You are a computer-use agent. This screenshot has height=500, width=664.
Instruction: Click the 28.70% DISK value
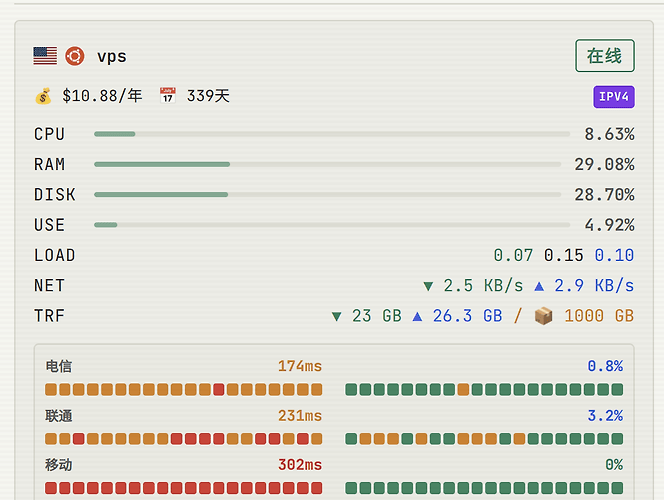tap(604, 195)
